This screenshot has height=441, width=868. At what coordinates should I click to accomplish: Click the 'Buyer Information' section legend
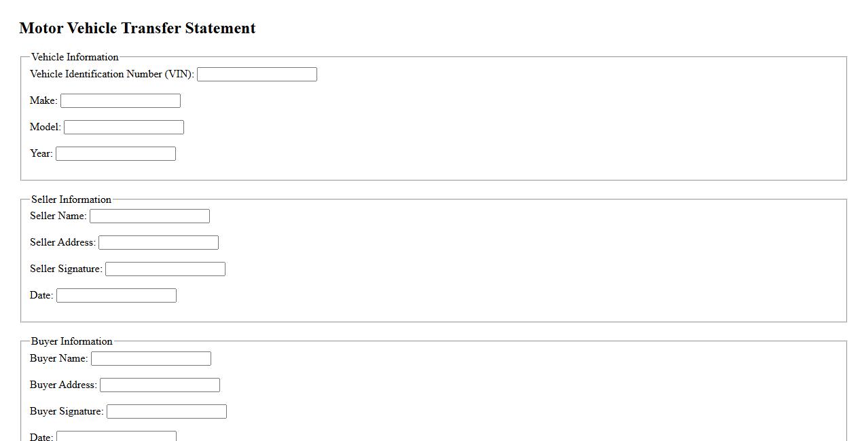tap(71, 341)
